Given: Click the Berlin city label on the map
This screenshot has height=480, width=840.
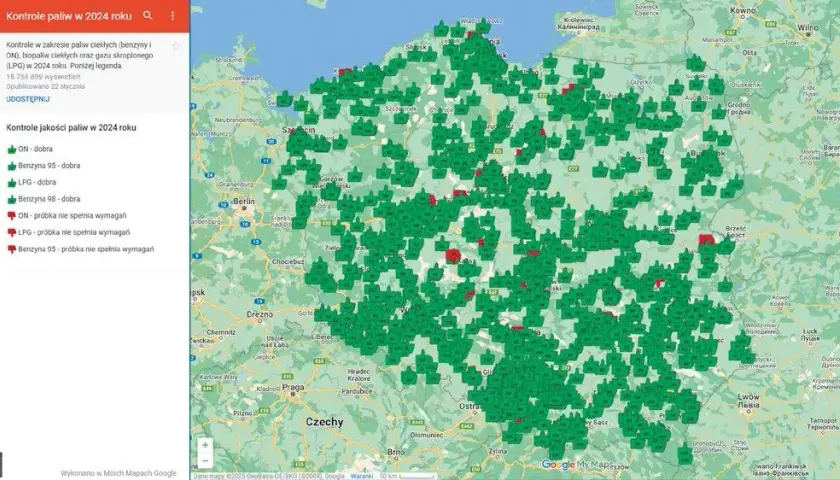Looking at the screenshot, I should click(244, 201).
